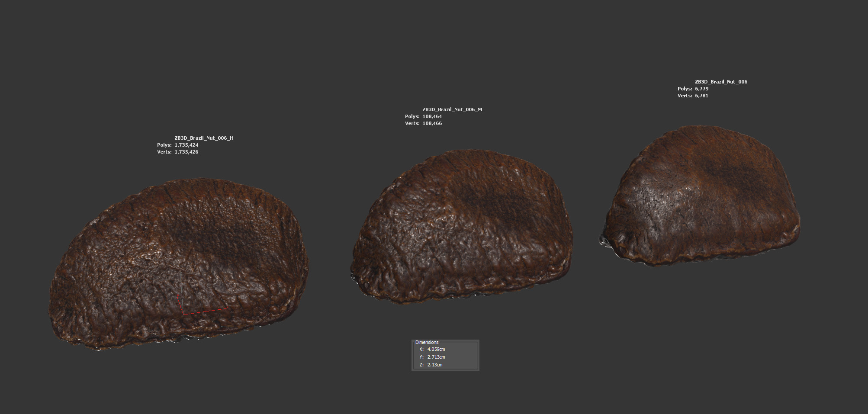Screen dimensions: 868x414
Task: Click the ZB3D_Brazil_Nut_006_M name label
Action: pos(452,109)
